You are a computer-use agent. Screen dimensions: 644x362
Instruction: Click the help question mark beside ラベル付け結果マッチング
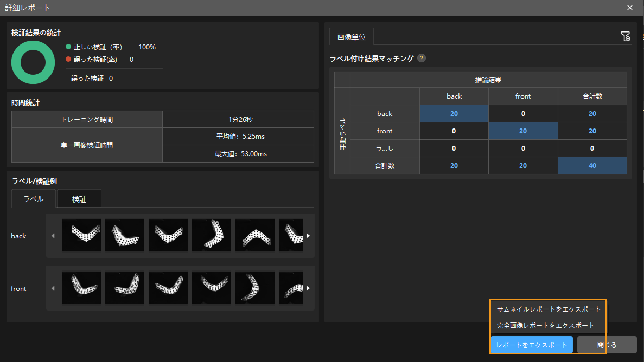(422, 59)
